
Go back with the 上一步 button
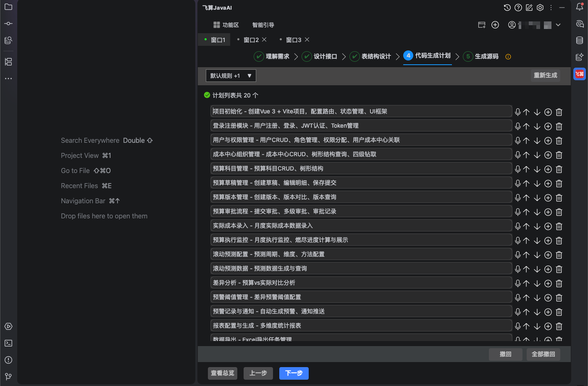258,373
